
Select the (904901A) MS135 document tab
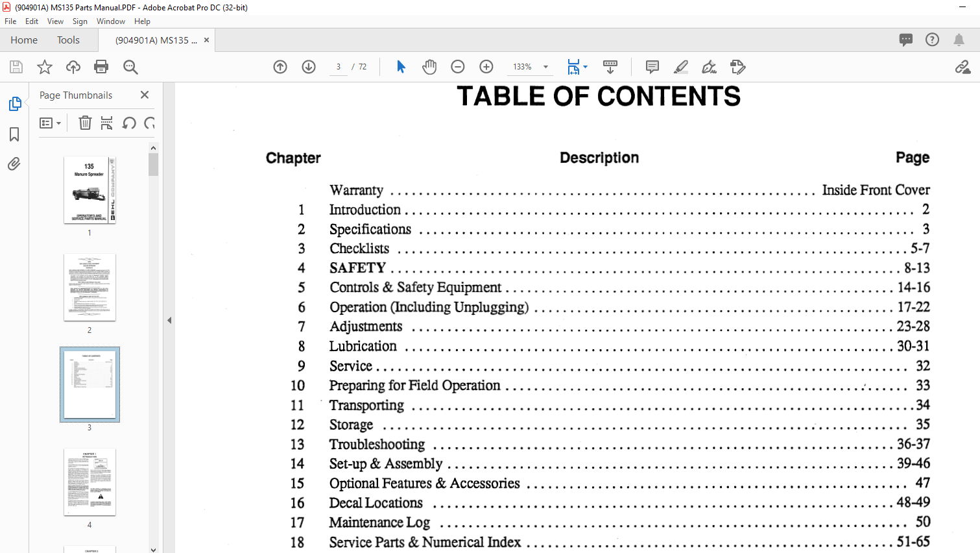click(156, 40)
